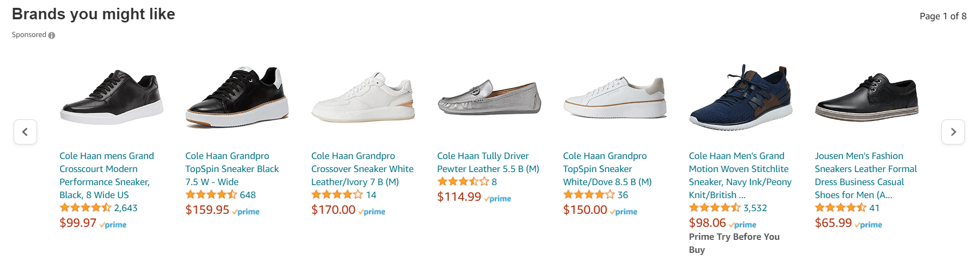Open black Grand Crosscourt sneaker image
Image resolution: width=980 pixels, height=256 pixels.
pos(111,97)
